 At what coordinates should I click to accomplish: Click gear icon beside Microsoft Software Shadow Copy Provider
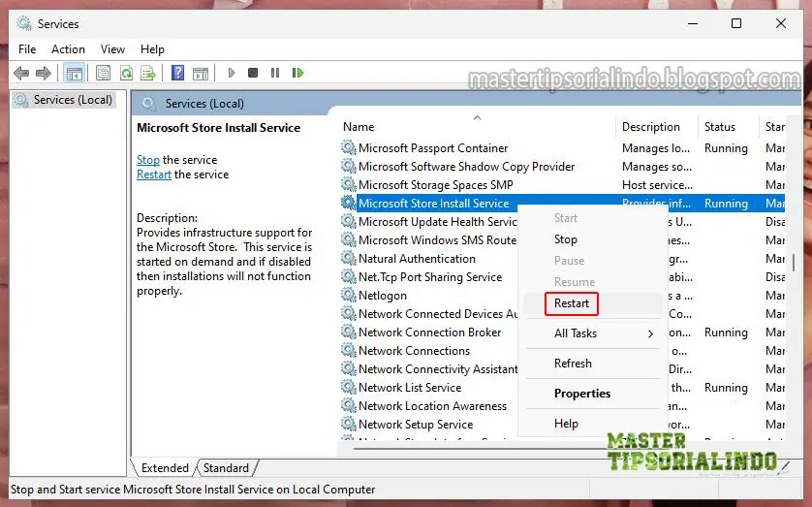349,166
